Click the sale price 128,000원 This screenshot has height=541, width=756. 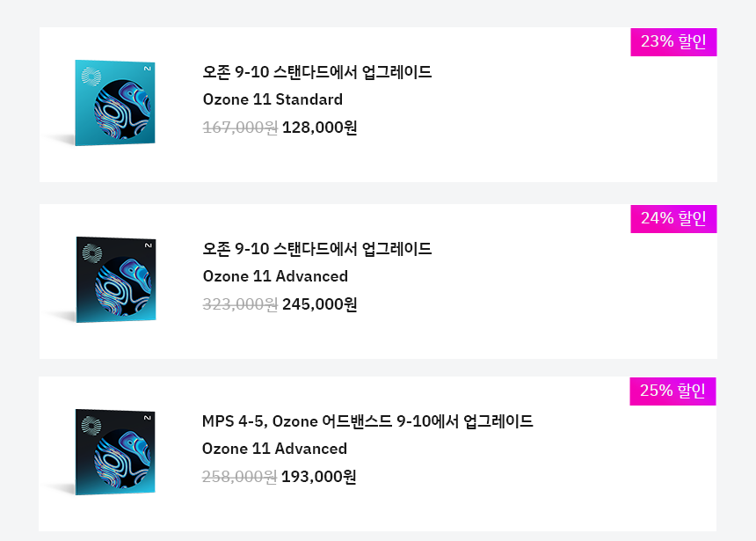[x=320, y=128]
